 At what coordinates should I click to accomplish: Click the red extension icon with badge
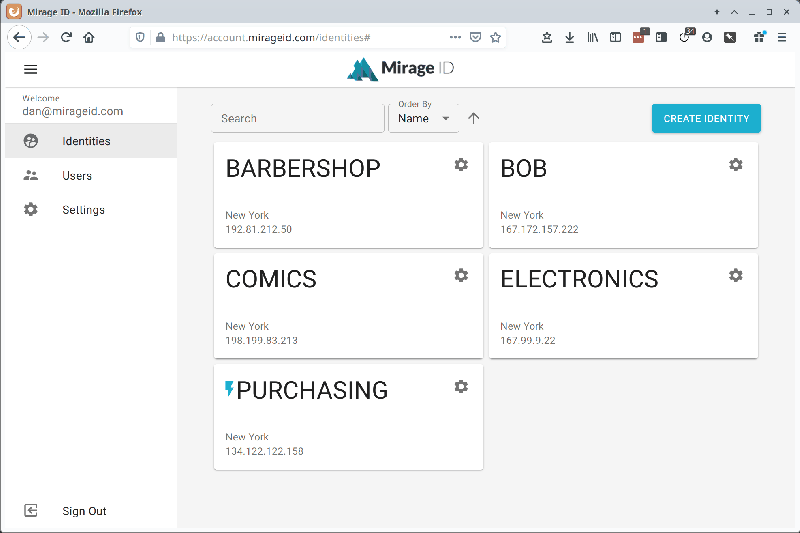tap(640, 36)
